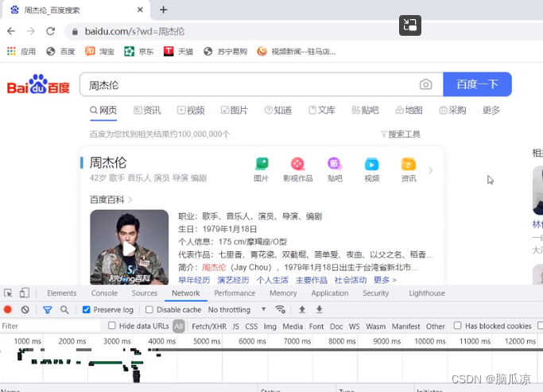Open the 京东 bookmark
This screenshot has width=543, height=392.
[139, 52]
